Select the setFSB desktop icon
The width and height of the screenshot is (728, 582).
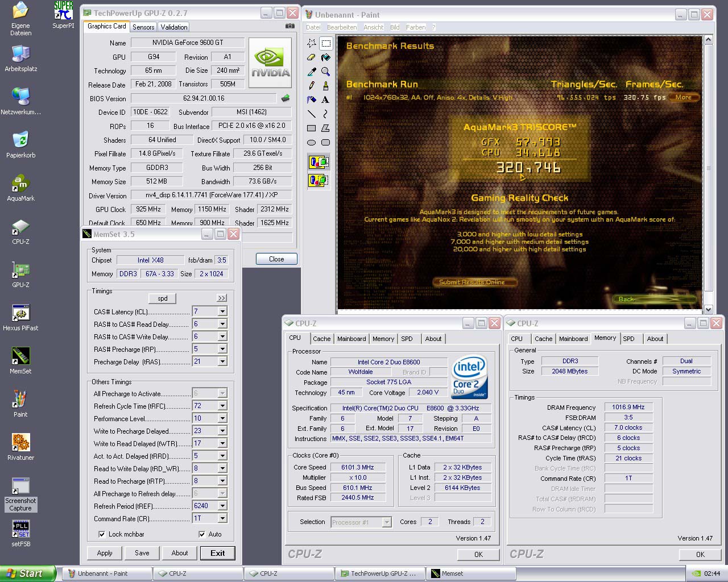tap(20, 534)
